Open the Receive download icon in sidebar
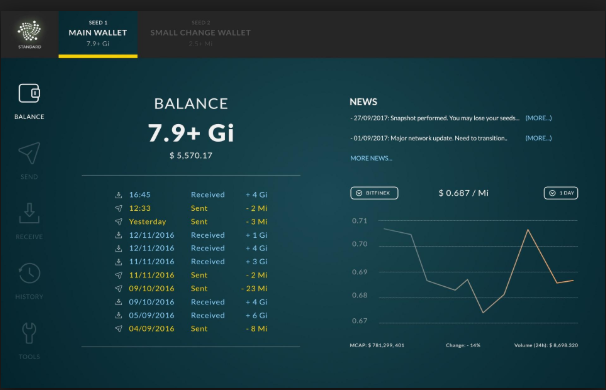Screen dimensions: 606x390 [29, 213]
